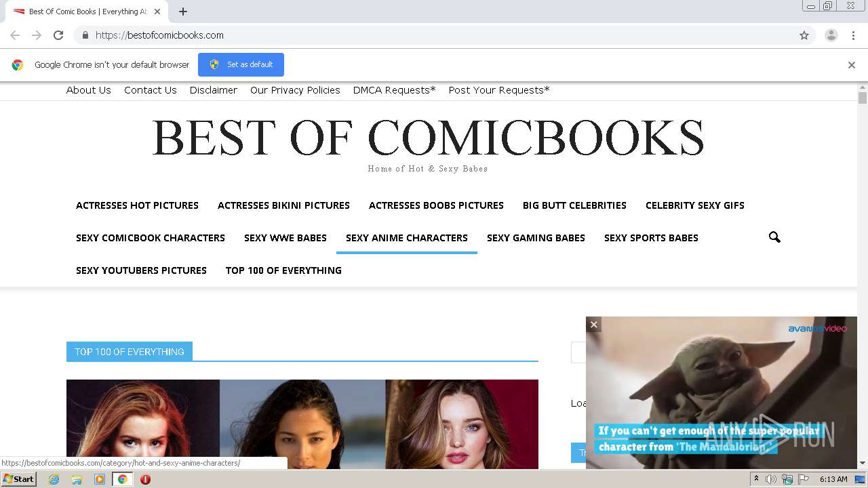The width and height of the screenshot is (868, 488).
Task: Open Big Butt Celebrities menu
Action: click(x=574, y=205)
